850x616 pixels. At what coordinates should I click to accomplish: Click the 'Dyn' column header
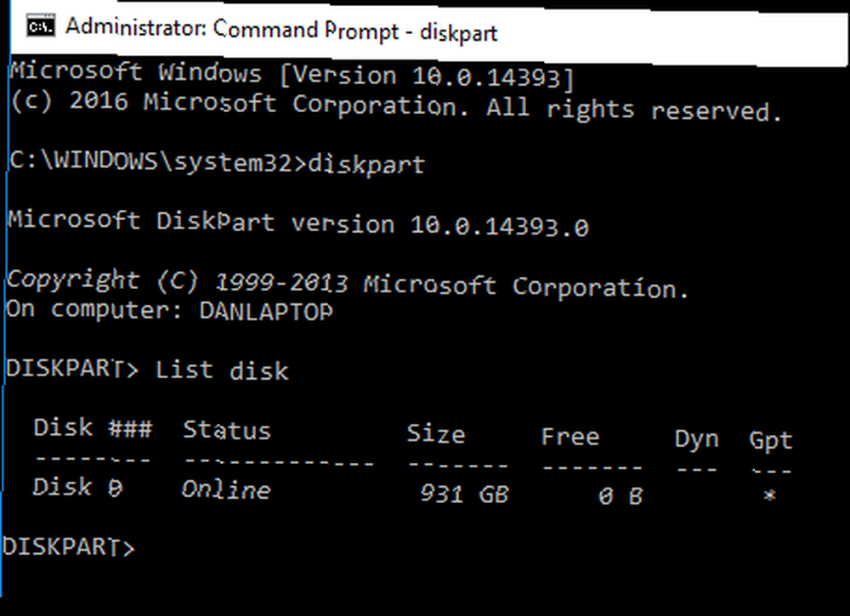tap(697, 438)
